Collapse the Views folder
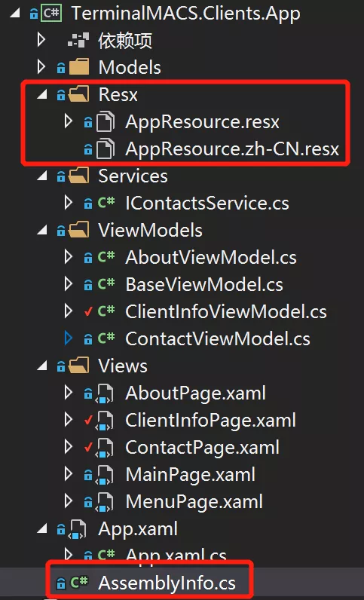Image resolution: width=364 pixels, height=600 pixels. 42,366
